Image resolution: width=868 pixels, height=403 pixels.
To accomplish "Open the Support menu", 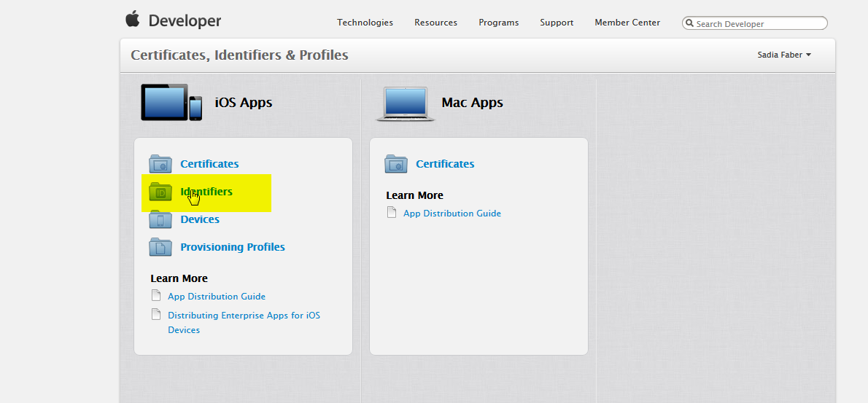I will click(557, 23).
